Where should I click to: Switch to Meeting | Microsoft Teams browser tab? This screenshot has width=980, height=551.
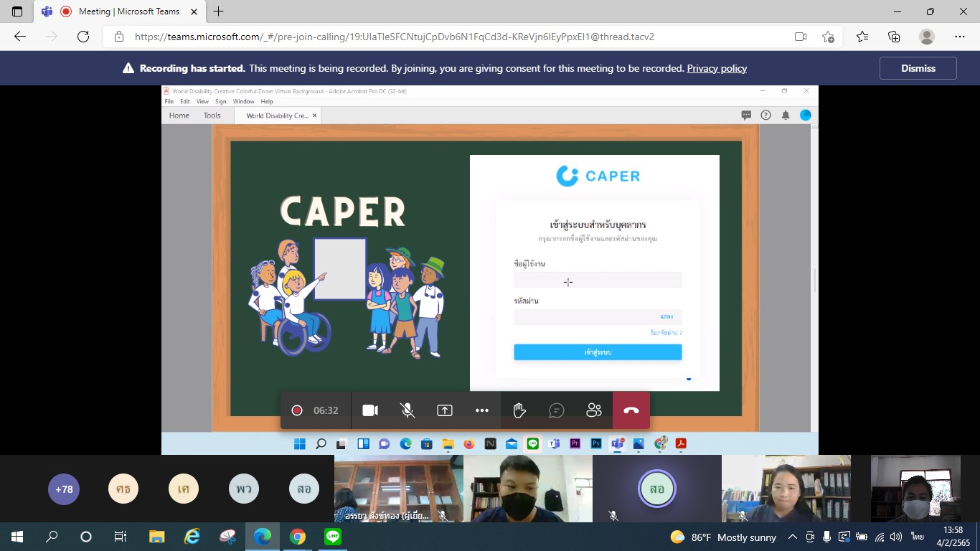120,11
